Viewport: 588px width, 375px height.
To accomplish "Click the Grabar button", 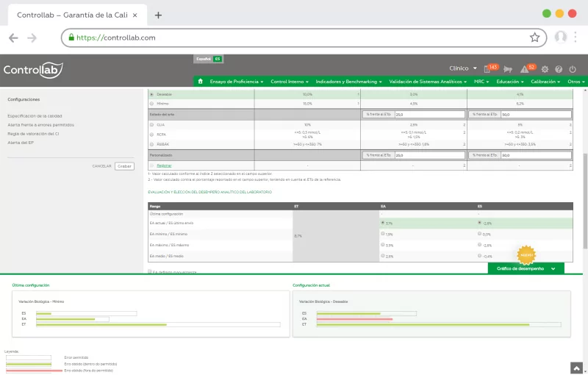I will click(x=124, y=166).
